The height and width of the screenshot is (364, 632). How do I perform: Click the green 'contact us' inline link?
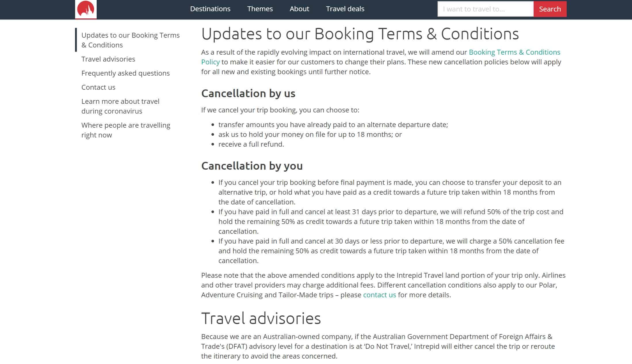click(x=379, y=295)
